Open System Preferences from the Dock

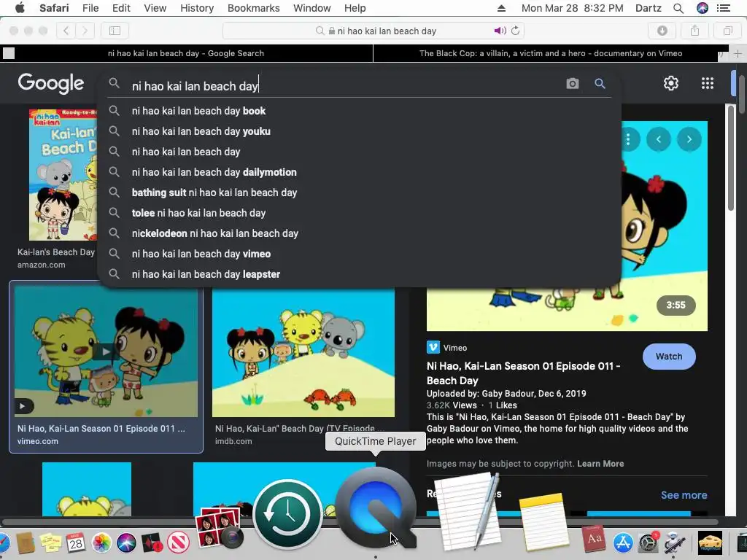648,542
